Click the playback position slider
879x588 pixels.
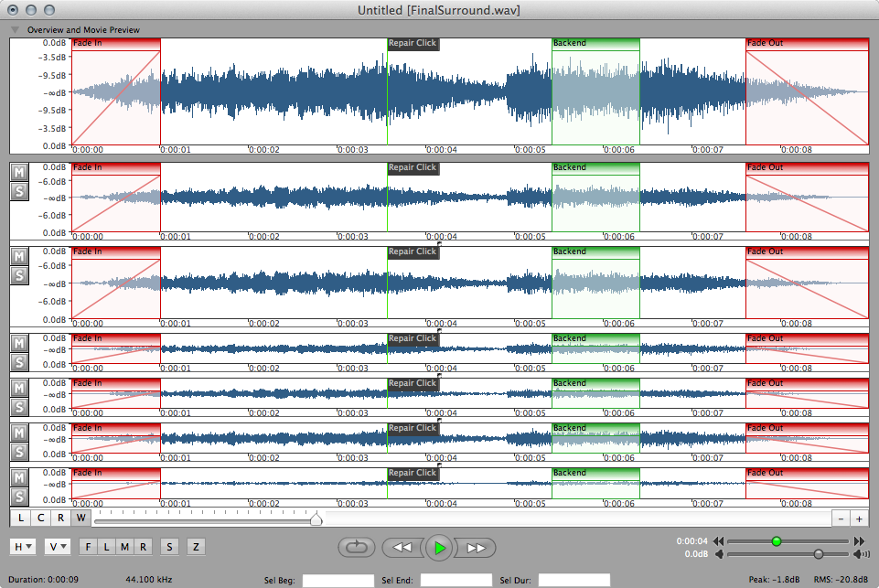coord(777,541)
